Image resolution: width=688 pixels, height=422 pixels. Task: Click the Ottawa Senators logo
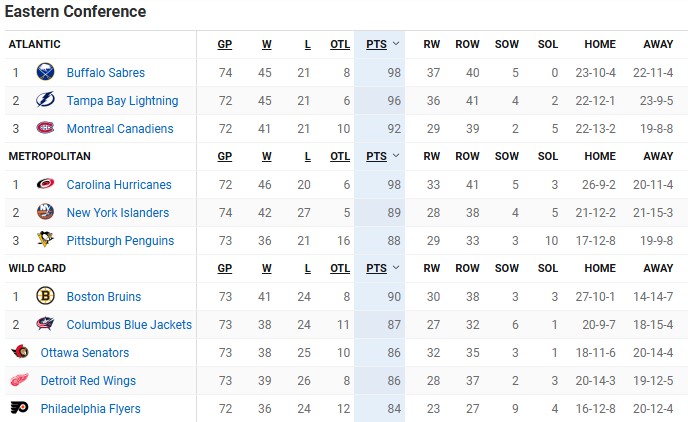(x=19, y=353)
